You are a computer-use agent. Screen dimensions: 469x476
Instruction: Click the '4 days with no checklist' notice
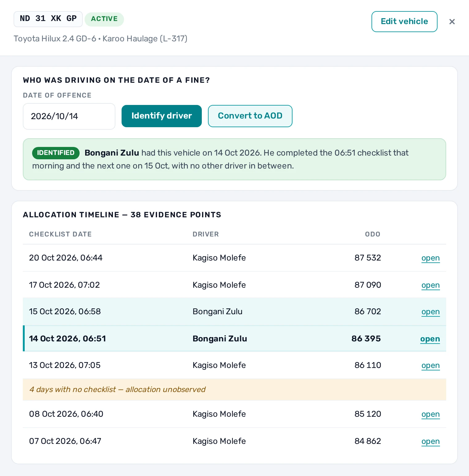pos(234,390)
